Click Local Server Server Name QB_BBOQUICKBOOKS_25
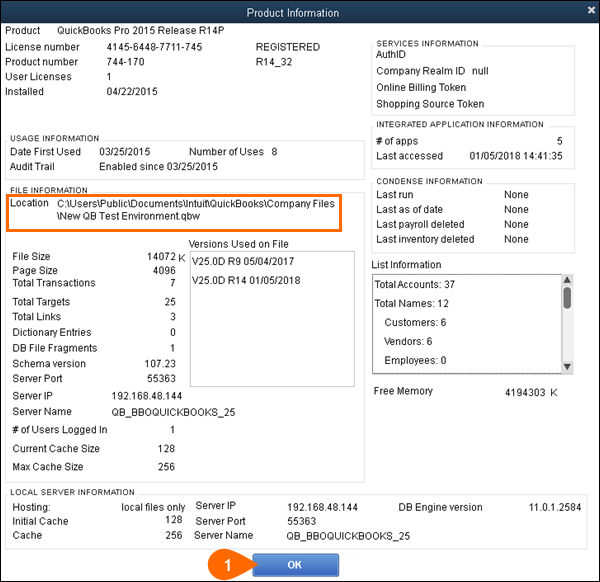This screenshot has width=600, height=582. click(x=348, y=536)
